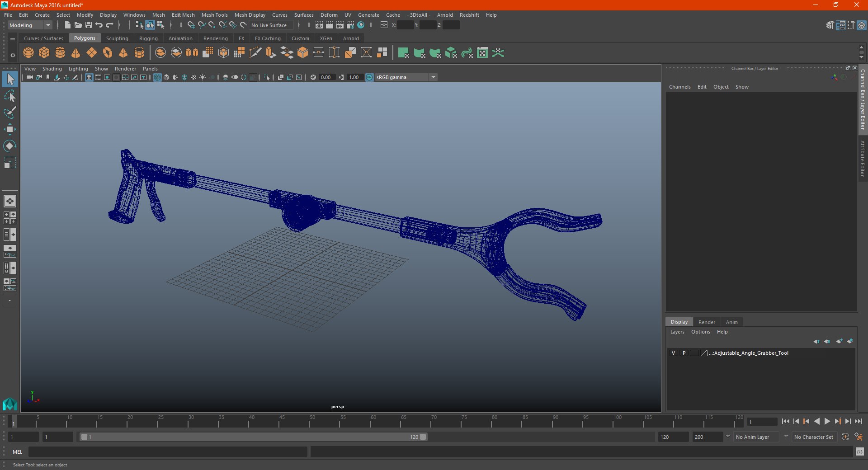868x470 pixels.
Task: Open a scene file
Action: (78, 25)
